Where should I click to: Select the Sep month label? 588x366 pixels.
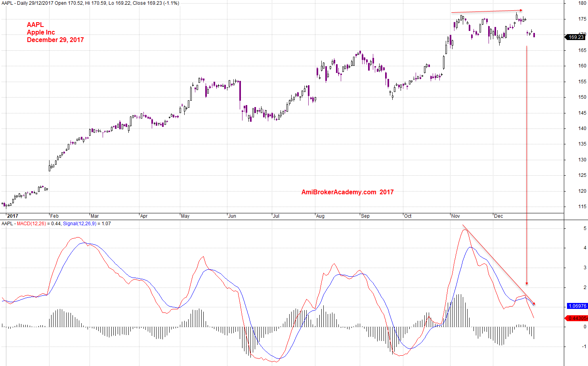coord(365,216)
